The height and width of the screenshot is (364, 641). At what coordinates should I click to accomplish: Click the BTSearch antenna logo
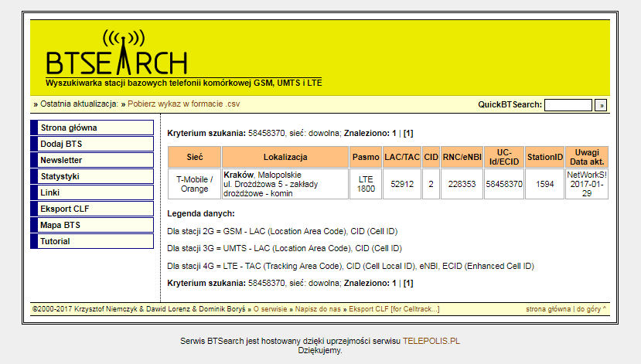(x=116, y=54)
